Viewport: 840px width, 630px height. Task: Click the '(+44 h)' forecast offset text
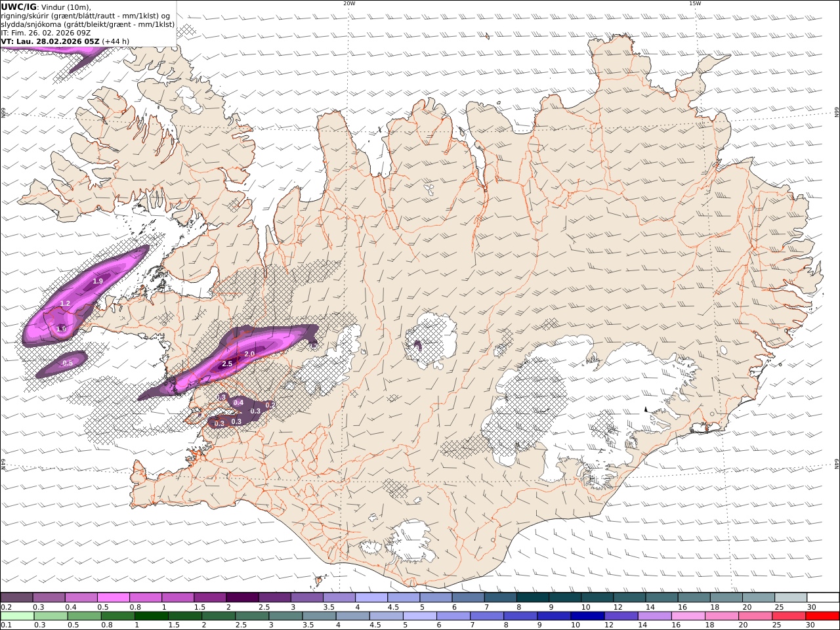pos(116,41)
